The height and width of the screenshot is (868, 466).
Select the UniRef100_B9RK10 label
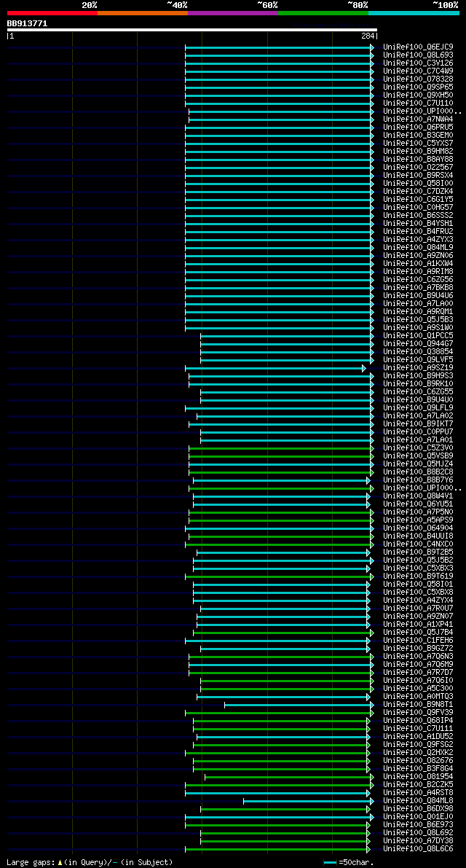pyautogui.click(x=418, y=384)
